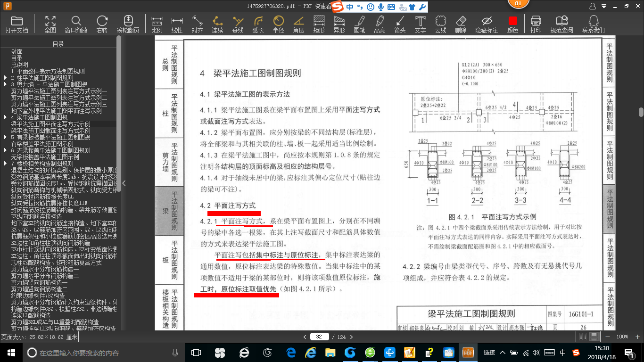The width and height of the screenshot is (644, 362).
Task: Open bookmark 总说明
Action: 20,65
